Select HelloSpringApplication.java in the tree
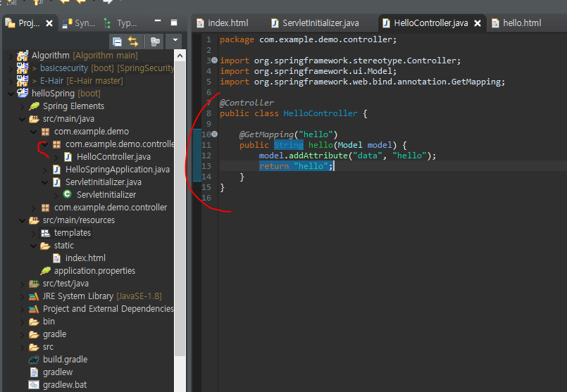Screen dimensions: 567x392 [x=118, y=170]
